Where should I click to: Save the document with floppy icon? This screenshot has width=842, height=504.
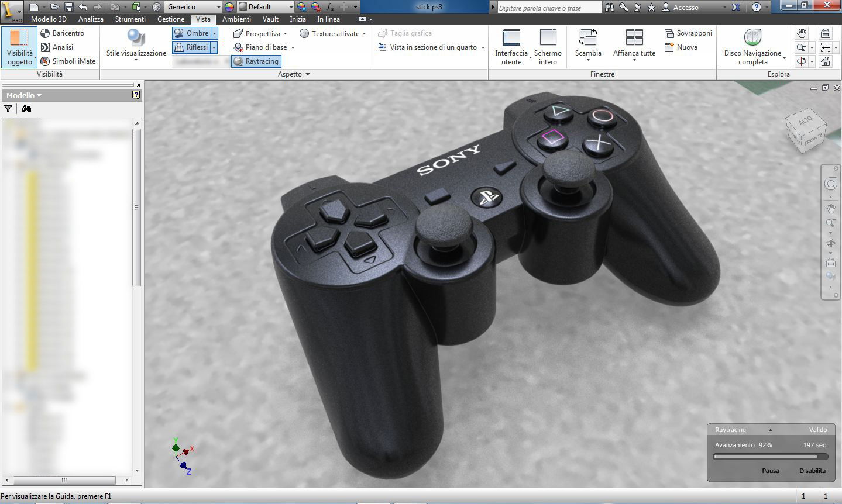68,7
